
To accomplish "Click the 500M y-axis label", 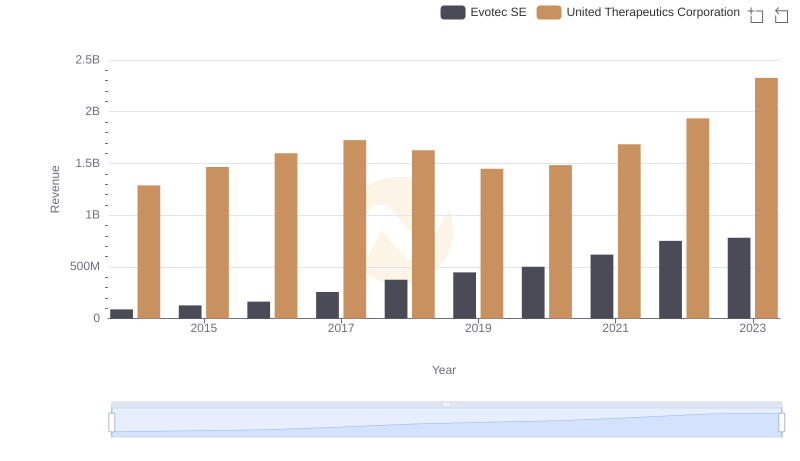I will point(85,267).
